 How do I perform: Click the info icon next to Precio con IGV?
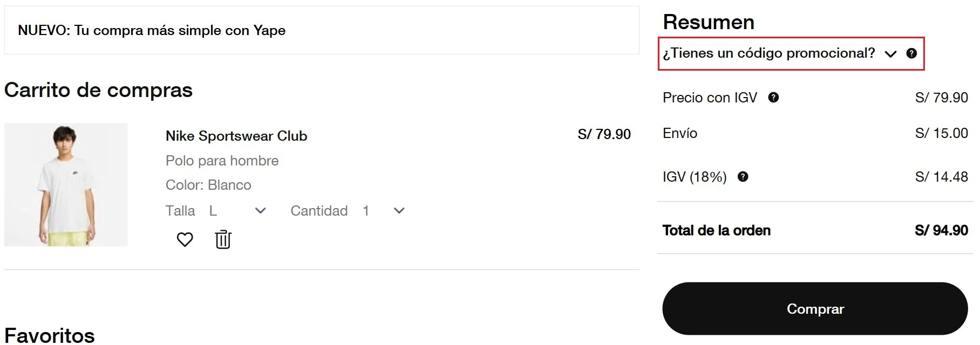coord(773,98)
